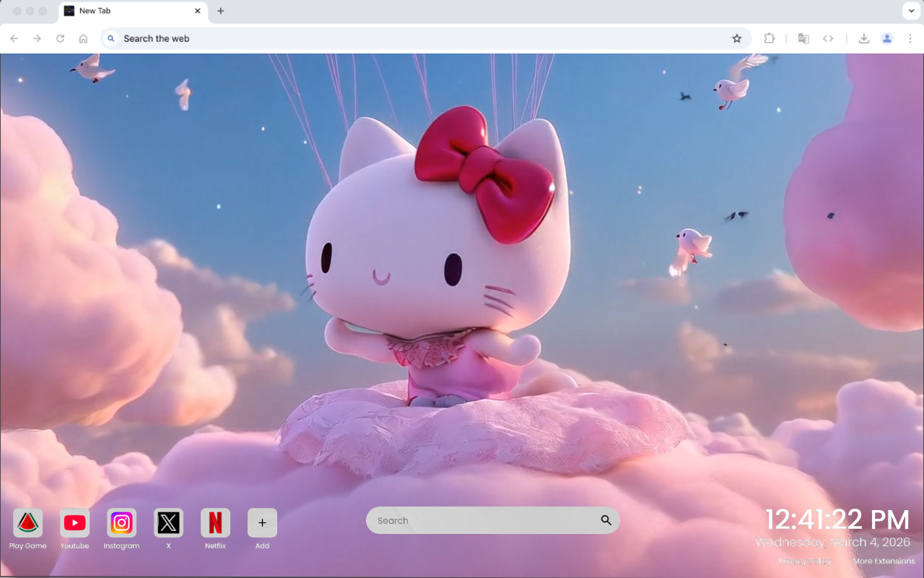This screenshot has height=578, width=924.
Task: Open the Extensions puzzle menu
Action: [x=770, y=38]
